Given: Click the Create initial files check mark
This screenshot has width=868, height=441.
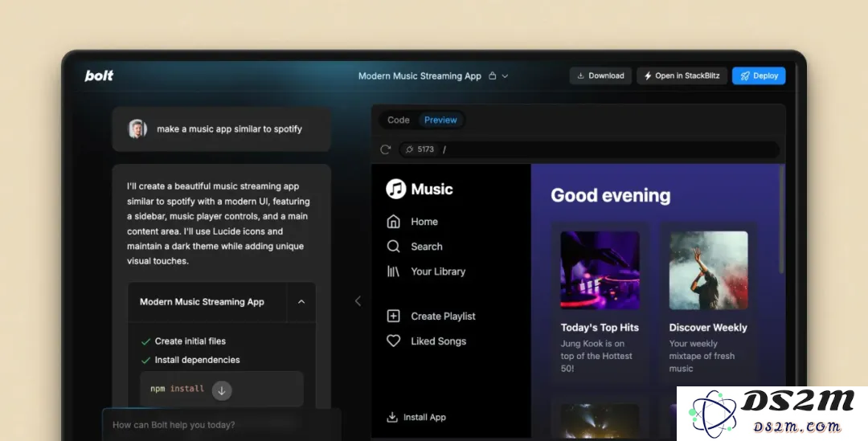Looking at the screenshot, I should [145, 341].
